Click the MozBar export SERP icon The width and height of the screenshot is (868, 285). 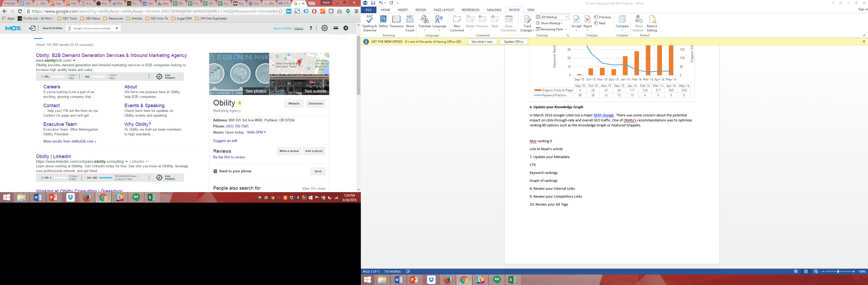click(32, 28)
